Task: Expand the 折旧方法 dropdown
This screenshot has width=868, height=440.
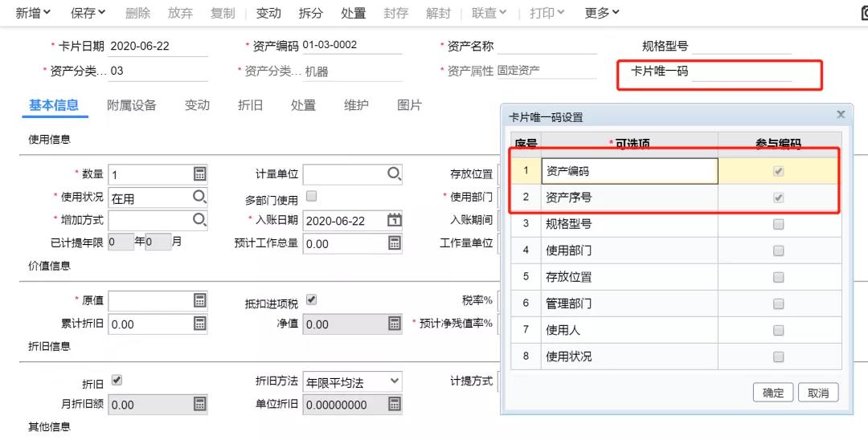Action: coord(394,381)
